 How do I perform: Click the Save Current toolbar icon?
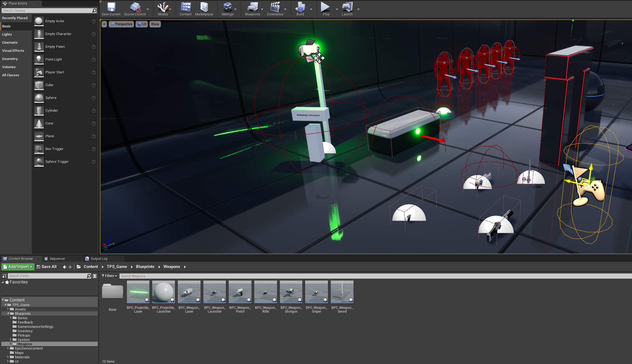111,8
